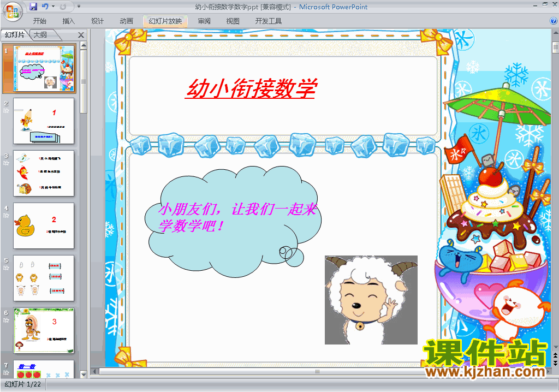The height and width of the screenshot is (392, 559).
Task: Open the 插入 ribbon tab
Action: point(68,21)
